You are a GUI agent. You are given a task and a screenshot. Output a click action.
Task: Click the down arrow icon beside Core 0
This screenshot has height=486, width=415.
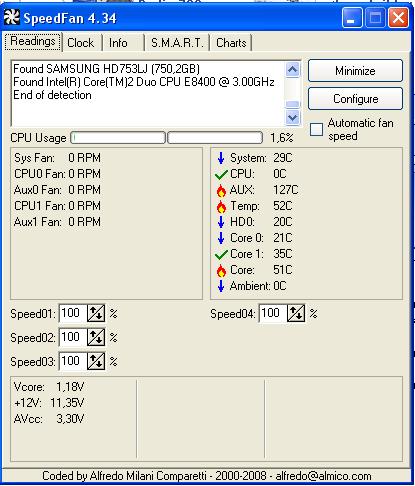click(221, 238)
